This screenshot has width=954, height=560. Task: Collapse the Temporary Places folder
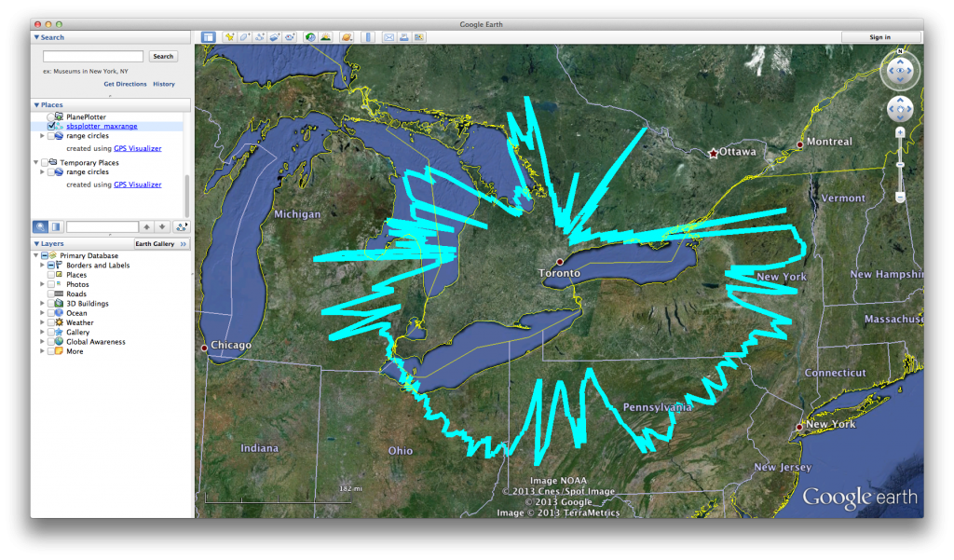[36, 162]
